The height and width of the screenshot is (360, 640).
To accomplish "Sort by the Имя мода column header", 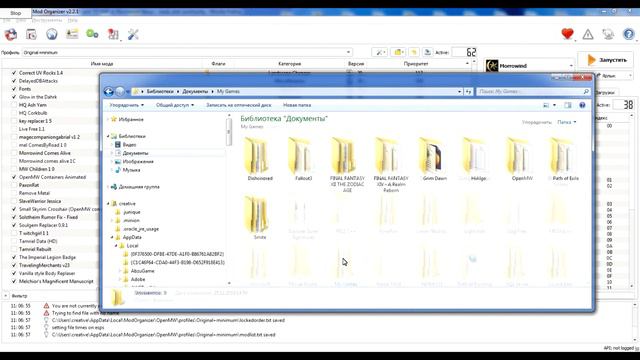I will tap(102, 64).
